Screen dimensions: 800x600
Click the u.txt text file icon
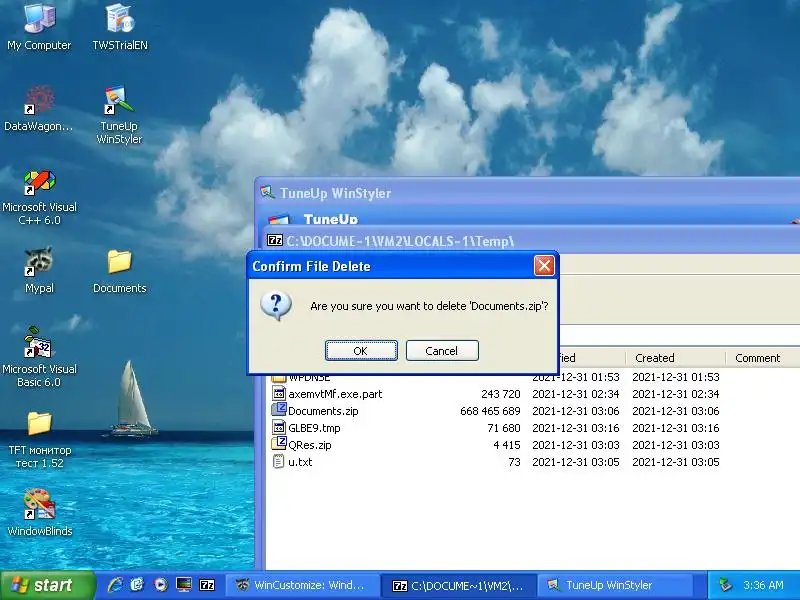tap(279, 462)
